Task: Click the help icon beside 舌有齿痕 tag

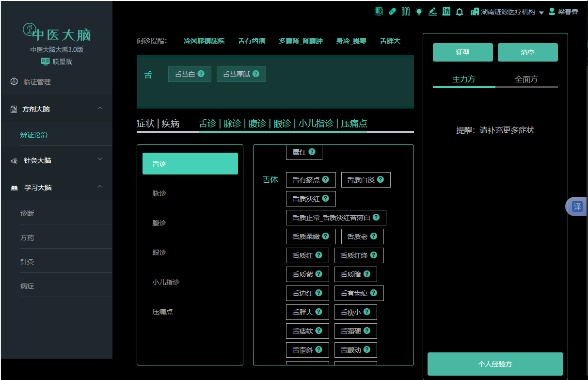Action: [373, 293]
